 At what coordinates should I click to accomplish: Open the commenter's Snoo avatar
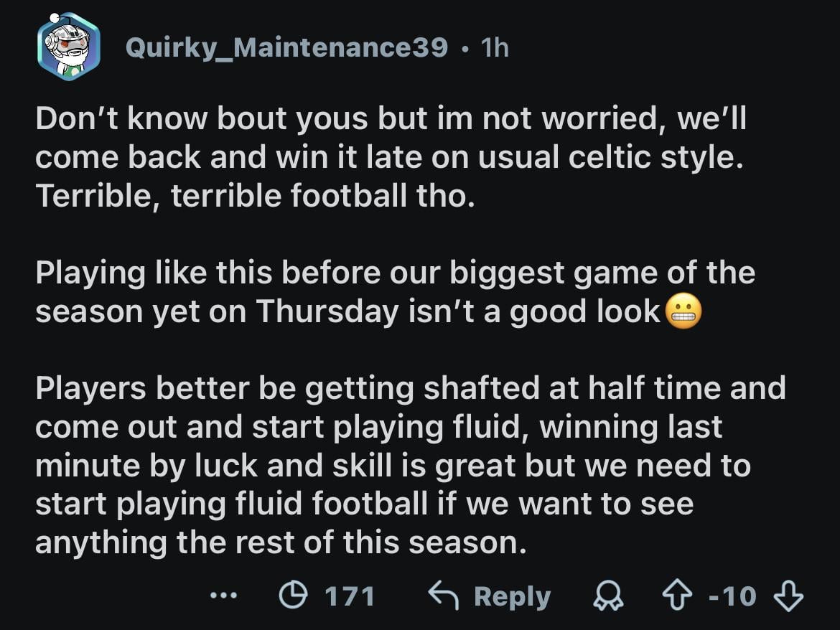tap(69, 47)
